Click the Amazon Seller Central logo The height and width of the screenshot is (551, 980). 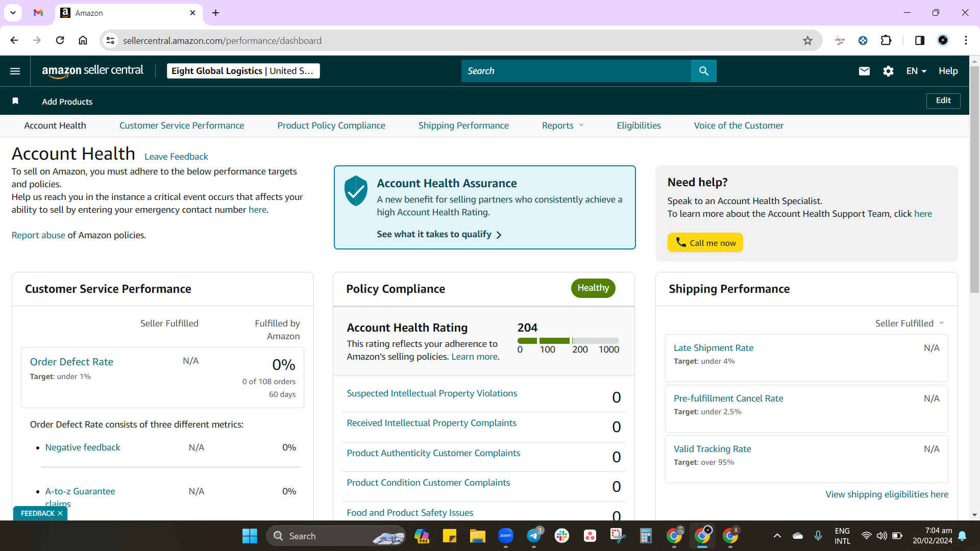tap(92, 71)
